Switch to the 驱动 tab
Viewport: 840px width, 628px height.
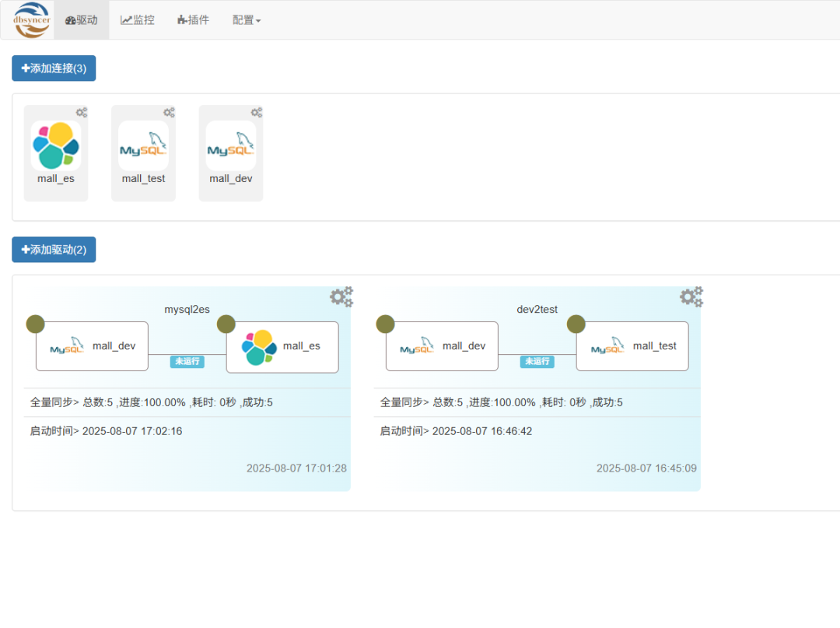[82, 20]
